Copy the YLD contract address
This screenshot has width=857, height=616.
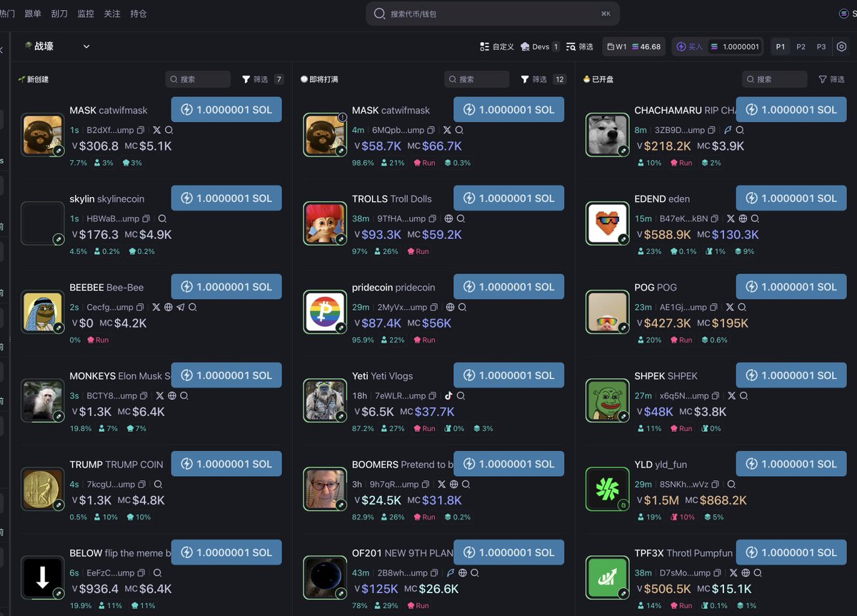click(x=714, y=484)
